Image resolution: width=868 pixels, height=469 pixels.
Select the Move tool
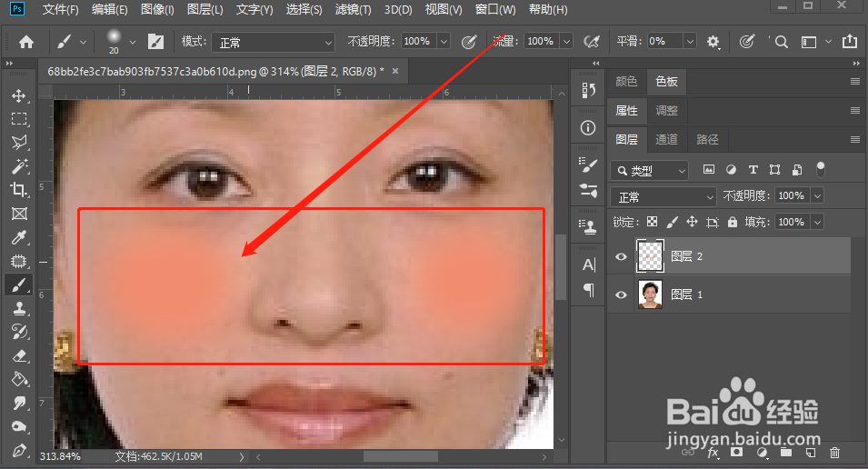point(19,95)
